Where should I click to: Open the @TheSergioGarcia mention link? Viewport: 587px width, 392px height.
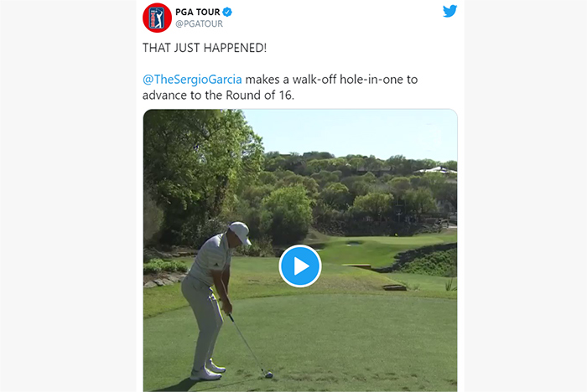tap(192, 80)
